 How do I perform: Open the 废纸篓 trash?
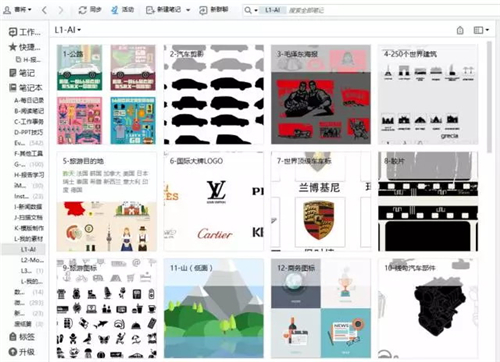pyautogui.click(x=29, y=324)
